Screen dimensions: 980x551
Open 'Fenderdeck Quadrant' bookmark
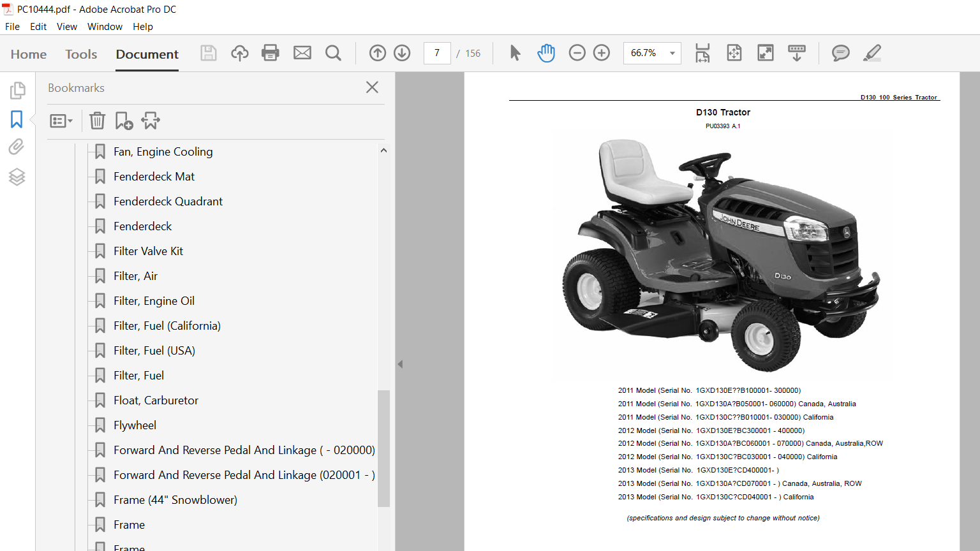168,202
